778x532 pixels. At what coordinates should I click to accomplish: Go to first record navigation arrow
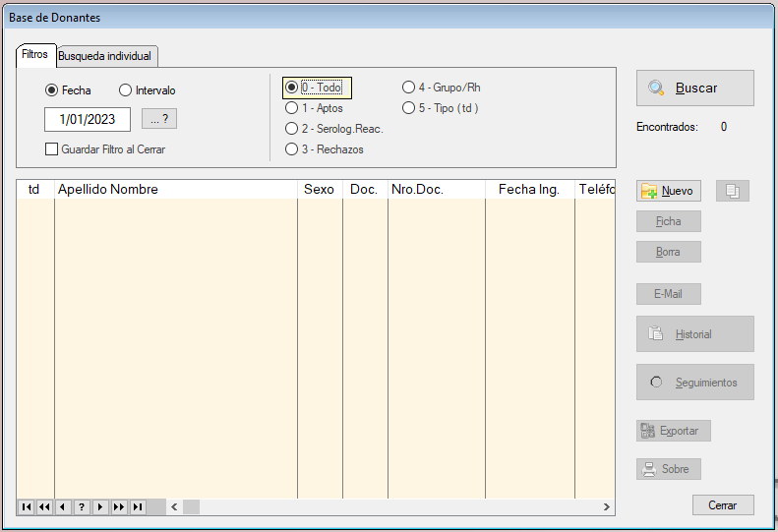click(26, 506)
